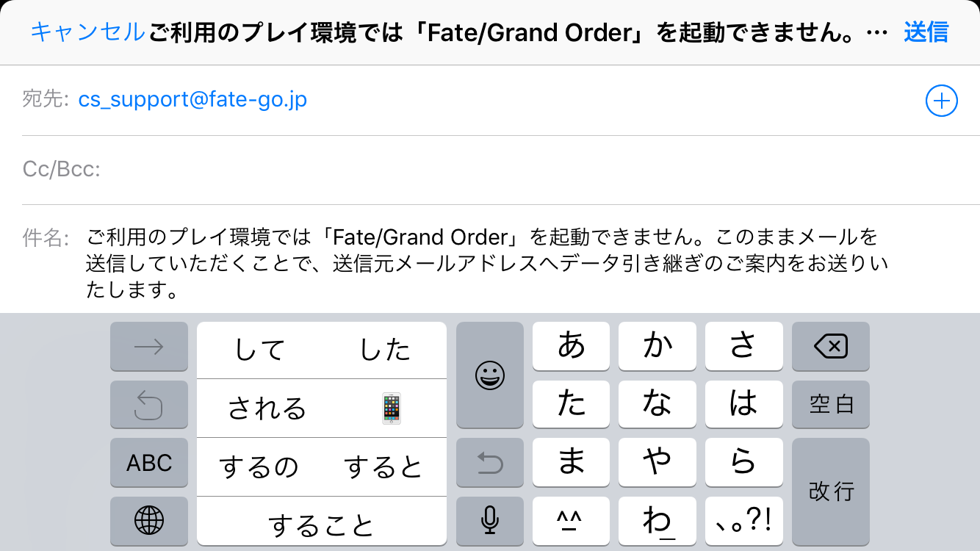Choose the suggestion して
The height and width of the screenshot is (551, 980).
[259, 350]
